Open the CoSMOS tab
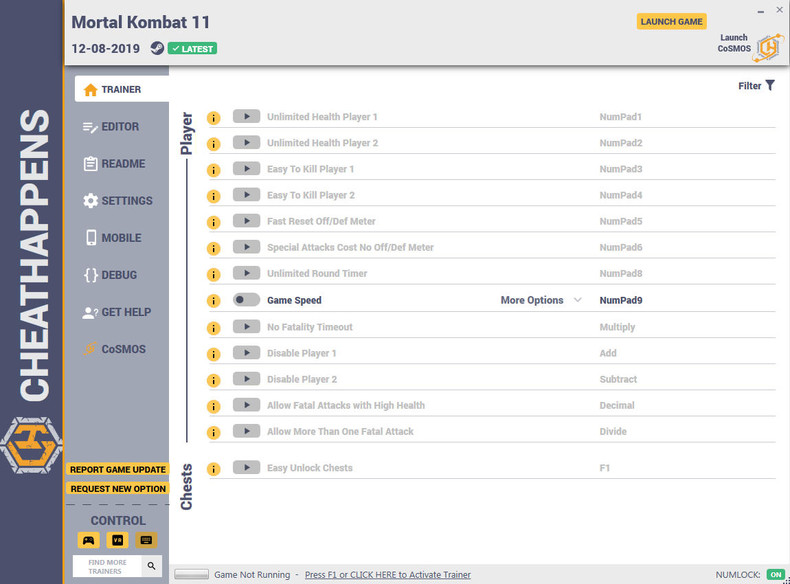 [x=114, y=349]
